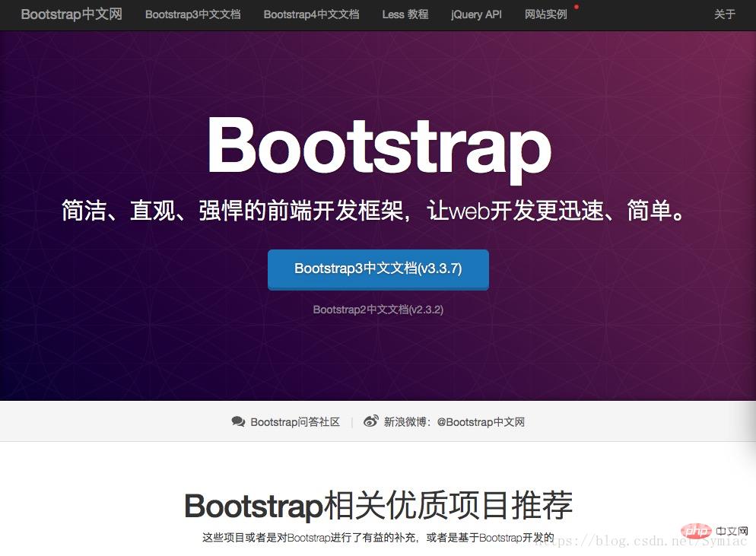Viewport: 756px width, 556px height.
Task: Click the chat bubbles icon by Bootstrap问答社区
Action: [x=238, y=421]
